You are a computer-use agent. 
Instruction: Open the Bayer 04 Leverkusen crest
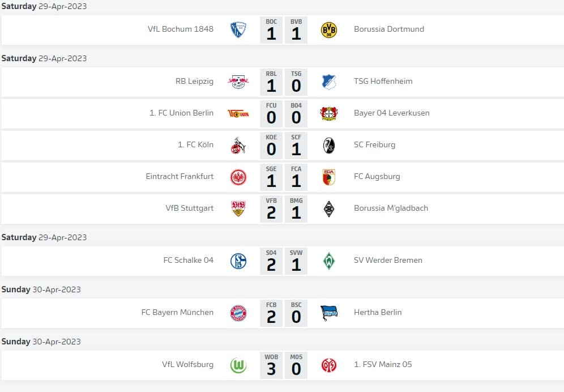[x=328, y=114]
